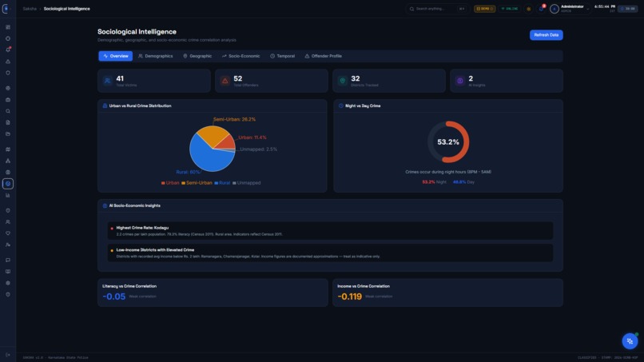
Task: Open the magnifier search icon in sidebar
Action: pyautogui.click(x=8, y=111)
